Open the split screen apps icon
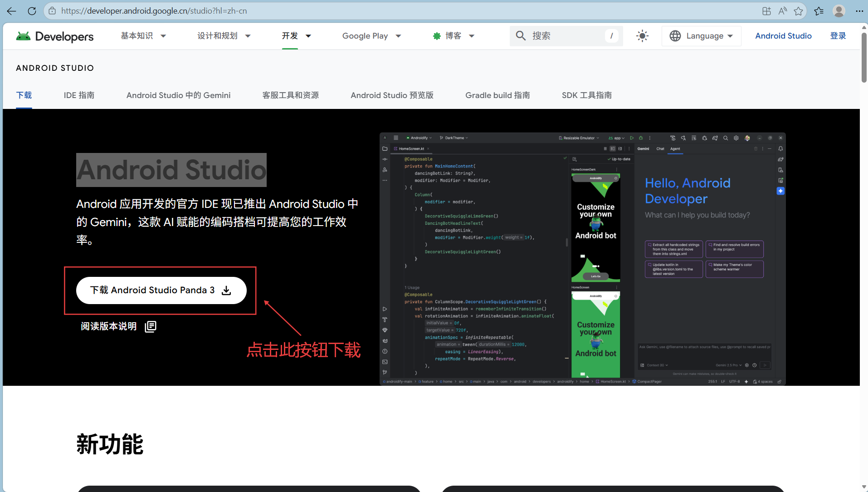Image resolution: width=868 pixels, height=492 pixels. (766, 11)
